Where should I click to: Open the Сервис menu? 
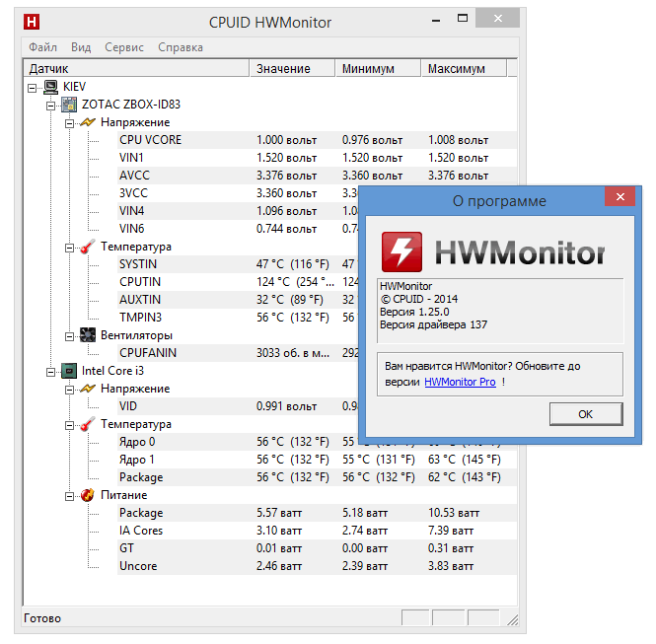pyautogui.click(x=124, y=47)
